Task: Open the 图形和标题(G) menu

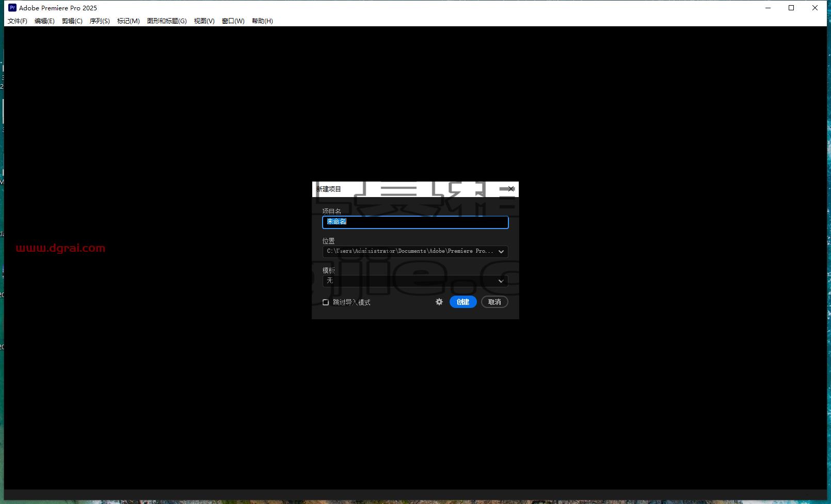Action: (167, 21)
